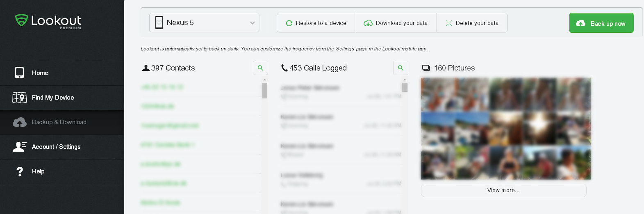
Task: Open the first picture thumbnail
Action: 438,95
